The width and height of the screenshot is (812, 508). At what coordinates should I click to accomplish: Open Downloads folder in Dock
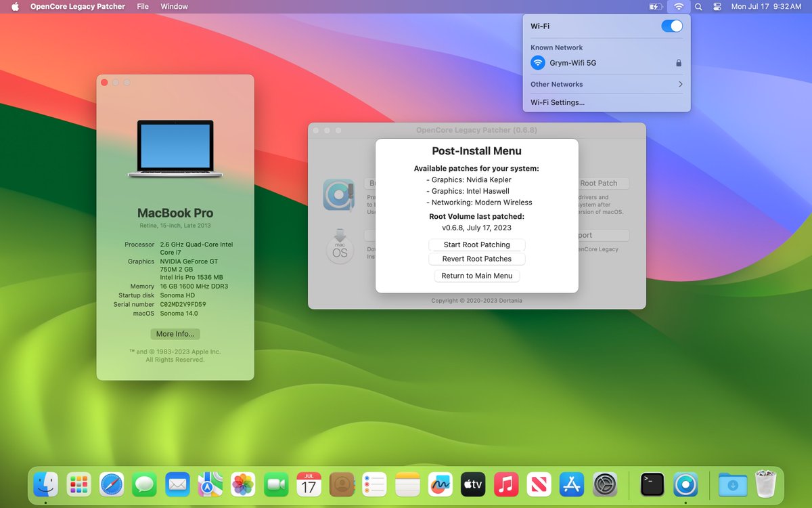733,484
